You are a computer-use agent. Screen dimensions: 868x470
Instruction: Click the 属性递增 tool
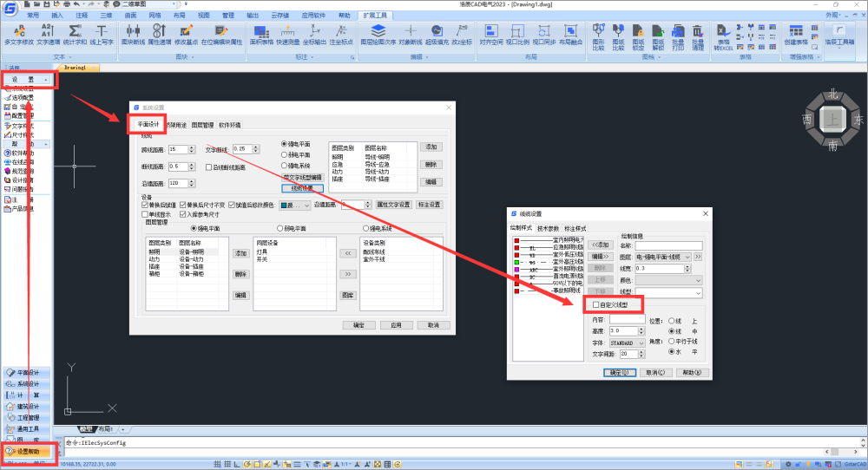tap(160, 35)
